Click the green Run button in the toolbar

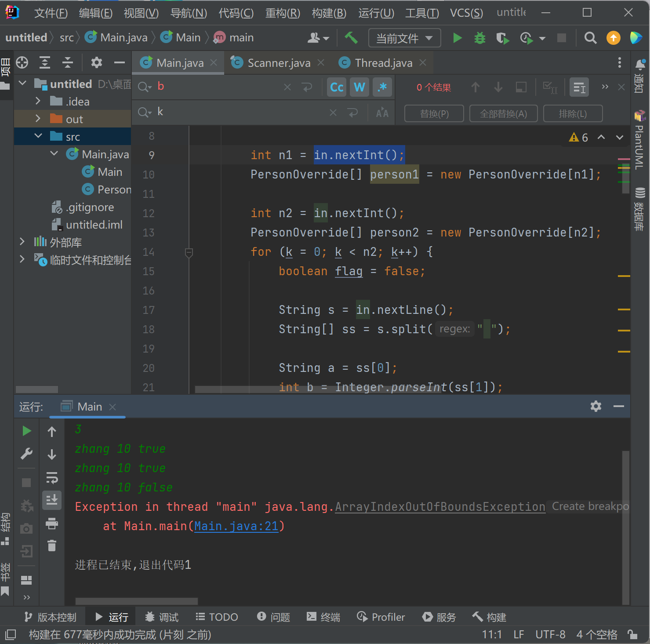point(457,38)
